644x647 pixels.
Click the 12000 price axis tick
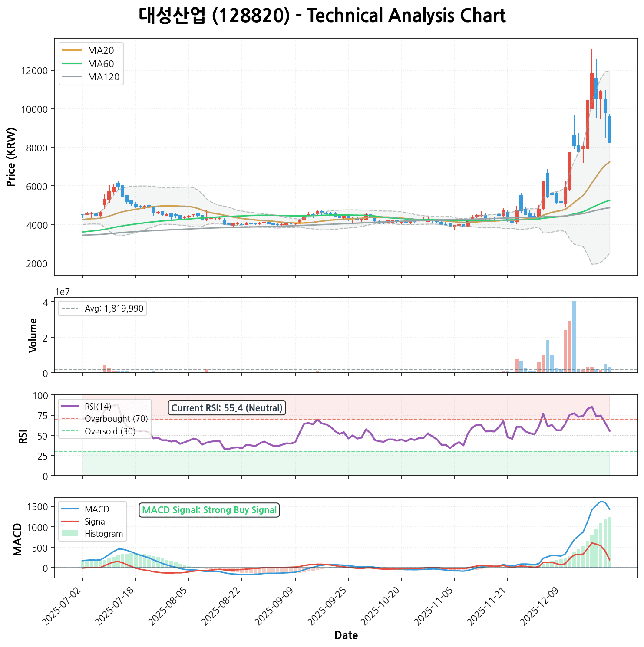(x=34, y=71)
